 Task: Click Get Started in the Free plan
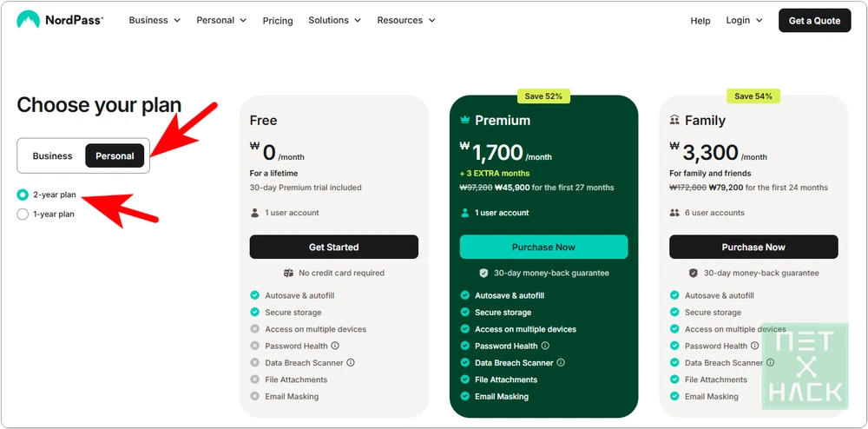tap(333, 247)
